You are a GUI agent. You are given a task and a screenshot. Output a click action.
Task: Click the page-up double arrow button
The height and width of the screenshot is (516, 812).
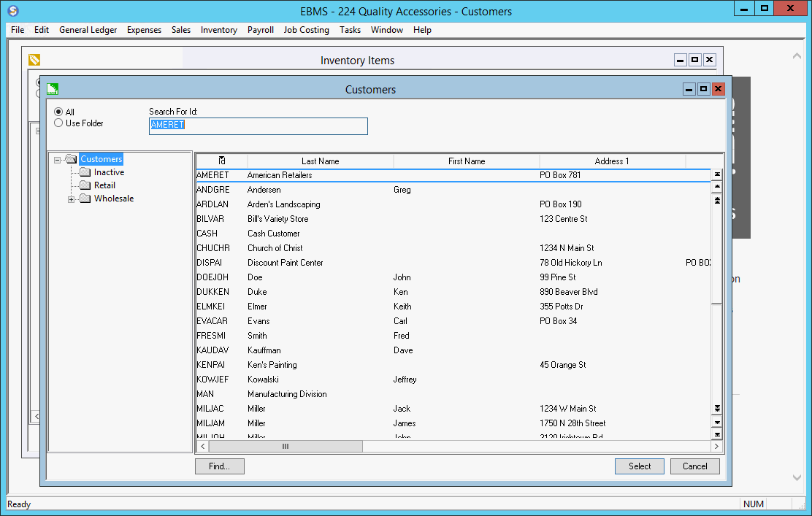[717, 200]
